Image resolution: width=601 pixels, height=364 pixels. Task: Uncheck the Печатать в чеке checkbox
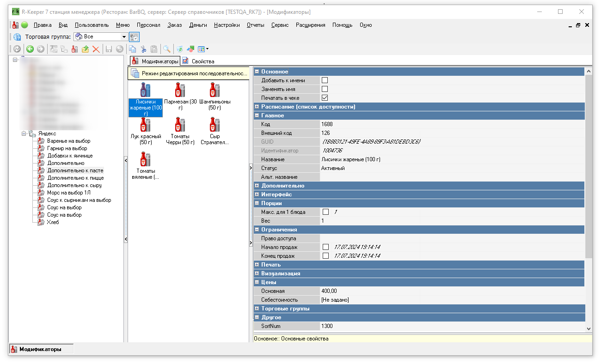pyautogui.click(x=325, y=98)
